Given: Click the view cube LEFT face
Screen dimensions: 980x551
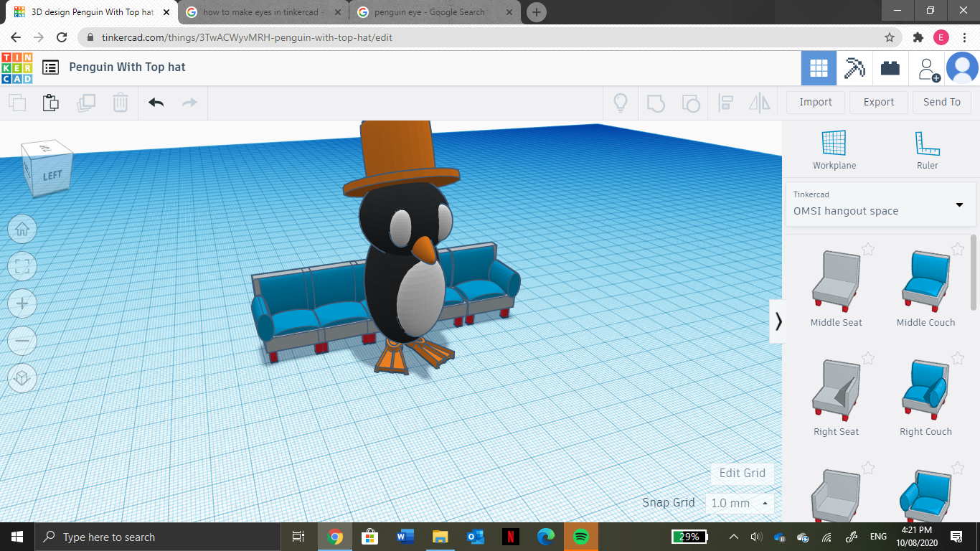Looking at the screenshot, I should [x=52, y=175].
